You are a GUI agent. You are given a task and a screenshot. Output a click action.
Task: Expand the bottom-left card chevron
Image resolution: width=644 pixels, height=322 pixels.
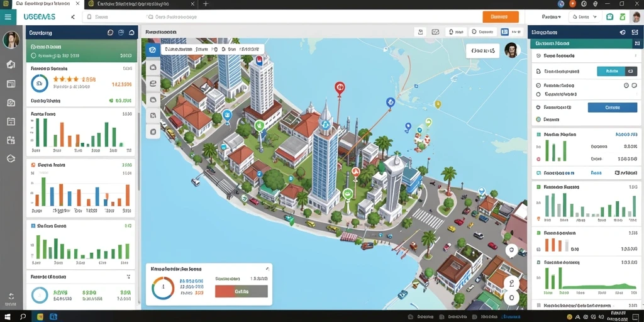pos(128,277)
